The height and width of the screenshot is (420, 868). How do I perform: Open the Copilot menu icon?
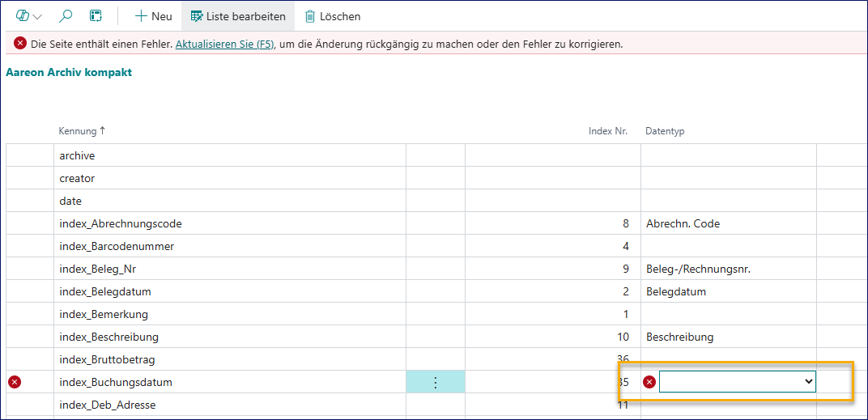pyautogui.click(x=23, y=16)
